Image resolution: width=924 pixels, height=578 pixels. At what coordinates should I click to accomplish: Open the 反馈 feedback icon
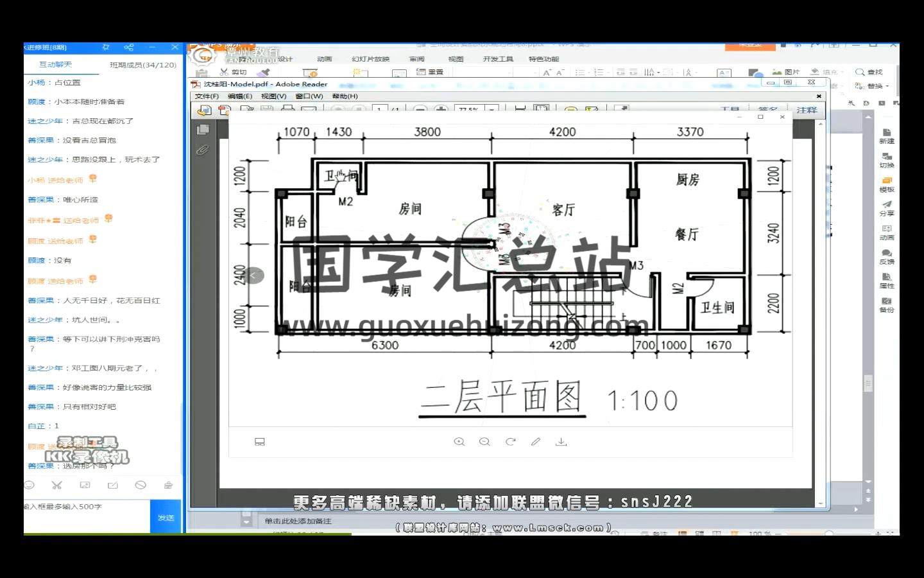coord(887,256)
